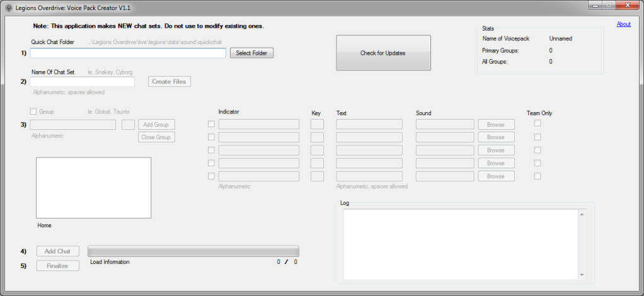Click the third row Sound field
This screenshot has height=296, width=644.
pyautogui.click(x=446, y=151)
